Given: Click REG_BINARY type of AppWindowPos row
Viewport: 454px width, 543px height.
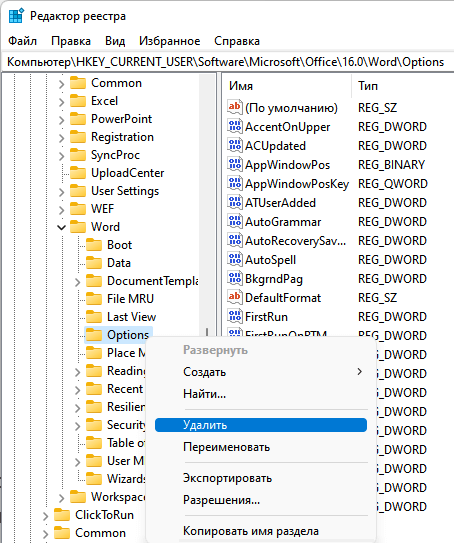Looking at the screenshot, I should click(x=391, y=165).
